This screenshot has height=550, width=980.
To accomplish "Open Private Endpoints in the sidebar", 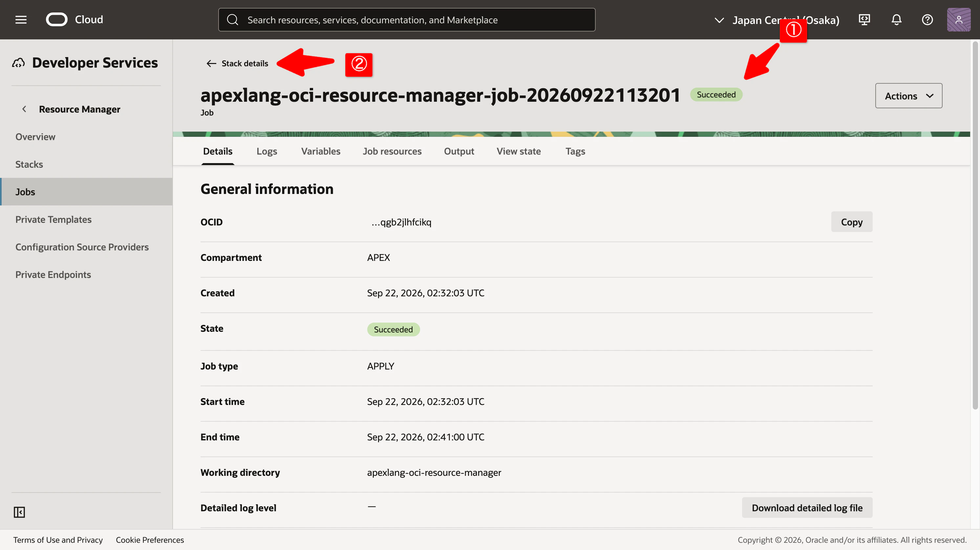I will pos(53,275).
